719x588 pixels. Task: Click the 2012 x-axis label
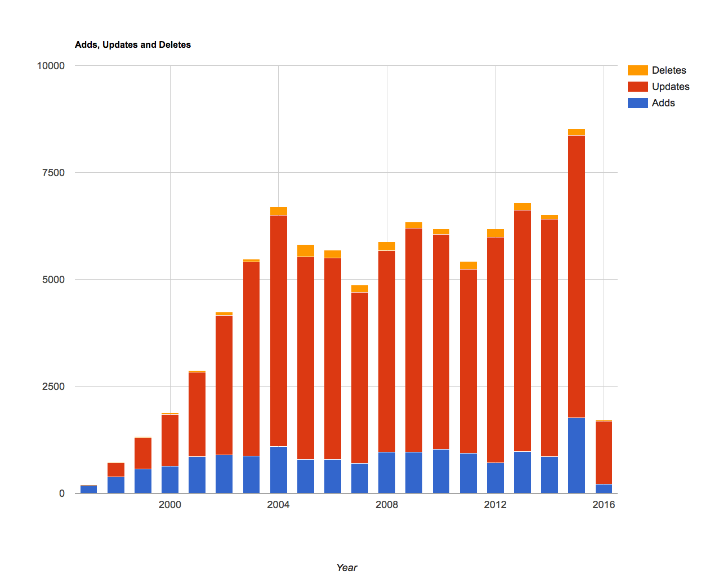click(x=495, y=505)
